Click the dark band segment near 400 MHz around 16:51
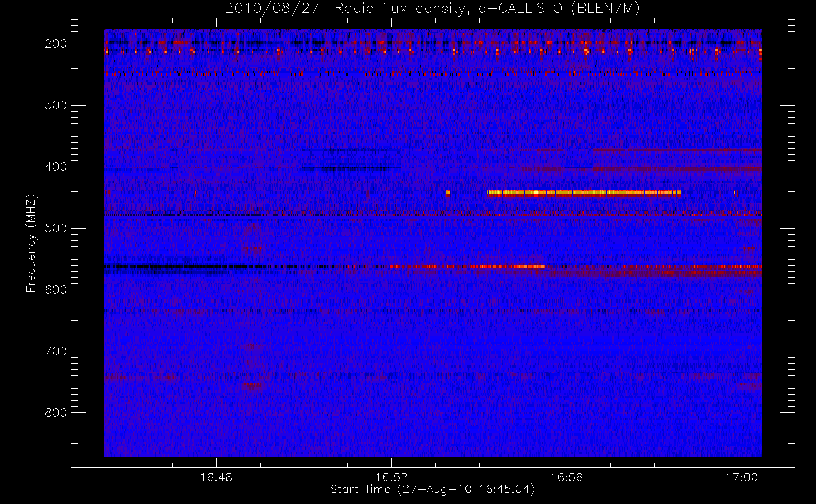This screenshot has height=504, width=816. click(352, 168)
